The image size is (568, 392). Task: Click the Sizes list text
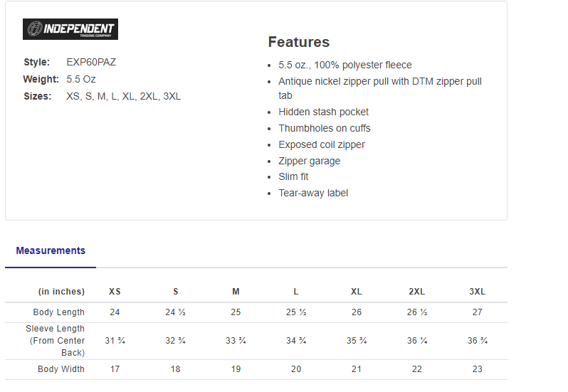(x=123, y=96)
